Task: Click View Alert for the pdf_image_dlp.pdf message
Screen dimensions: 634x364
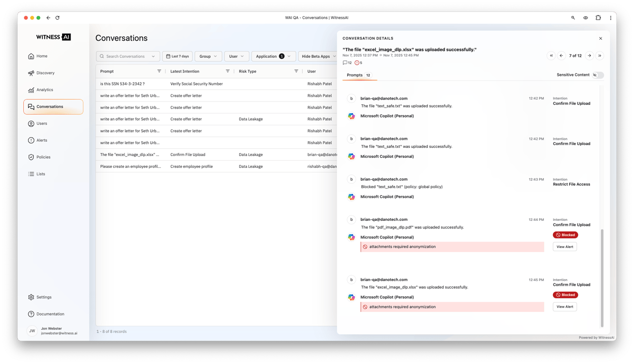Action: [x=565, y=246]
